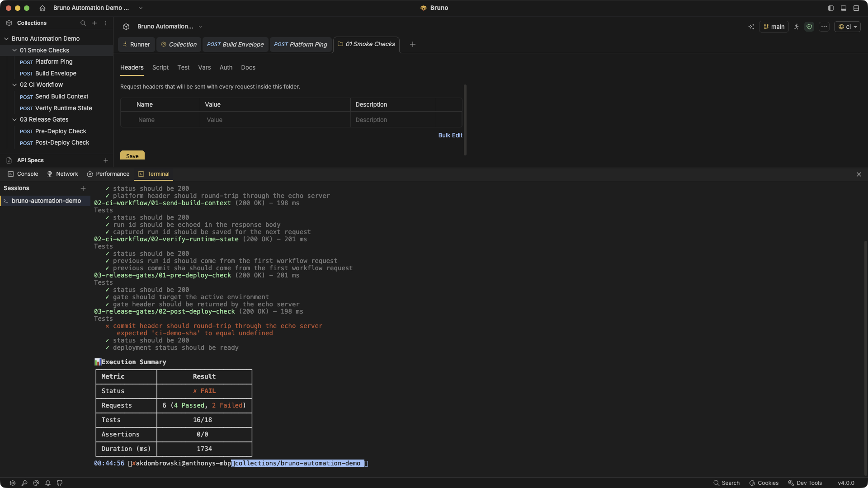868x488 pixels.
Task: Switch to the Runner tab
Action: click(137, 44)
